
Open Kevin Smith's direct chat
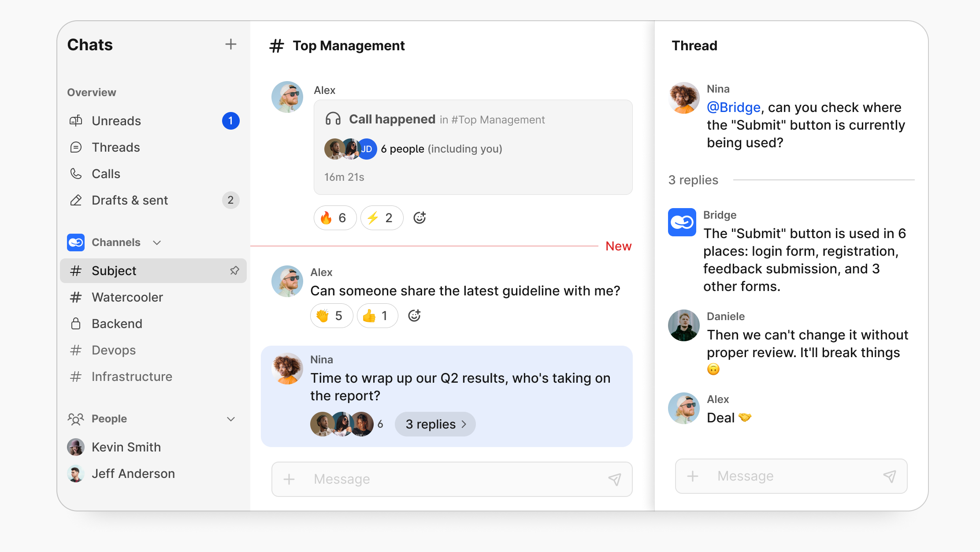point(126,447)
